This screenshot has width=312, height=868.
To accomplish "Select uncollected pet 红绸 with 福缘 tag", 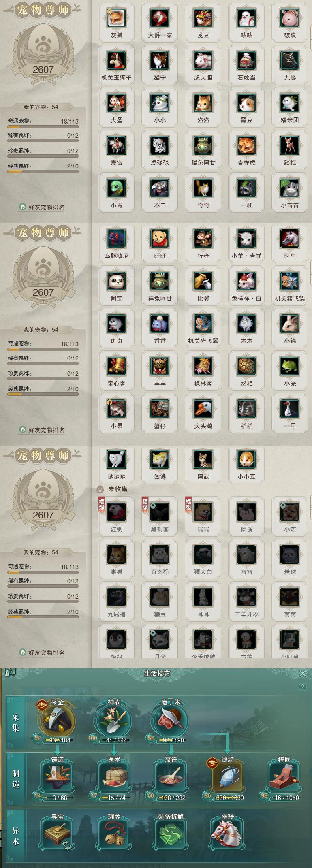I will pyautogui.click(x=117, y=512).
